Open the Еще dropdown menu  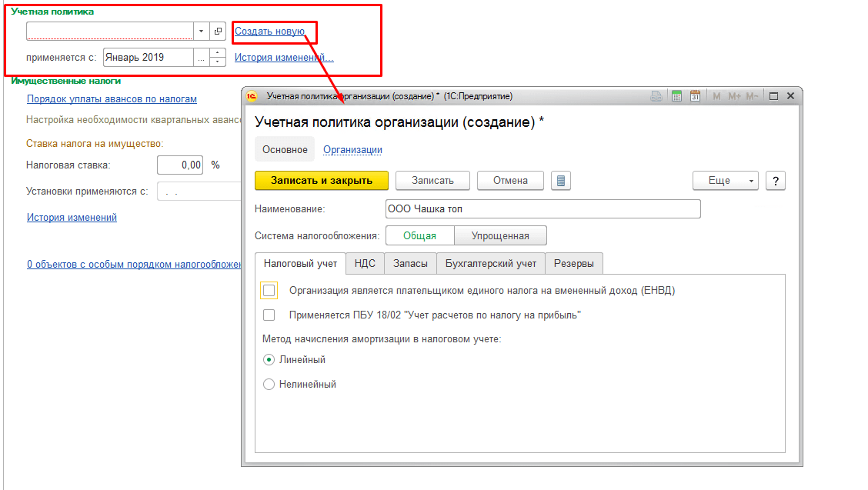point(725,181)
